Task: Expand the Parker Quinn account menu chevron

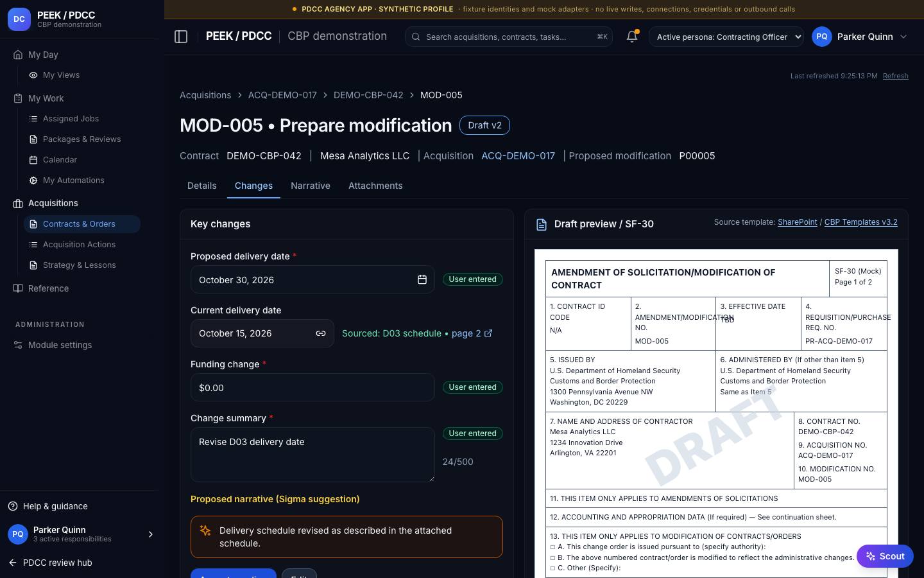Action: [903, 37]
